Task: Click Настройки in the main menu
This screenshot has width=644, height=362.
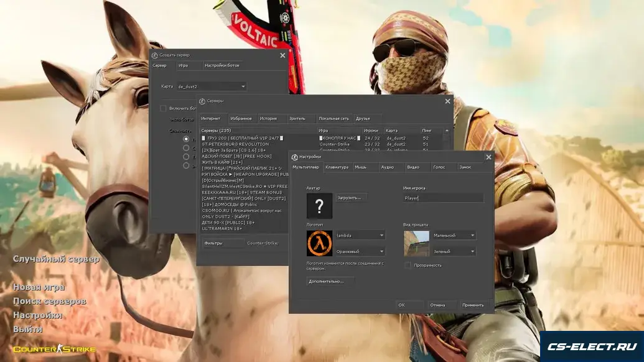Action: click(x=38, y=315)
